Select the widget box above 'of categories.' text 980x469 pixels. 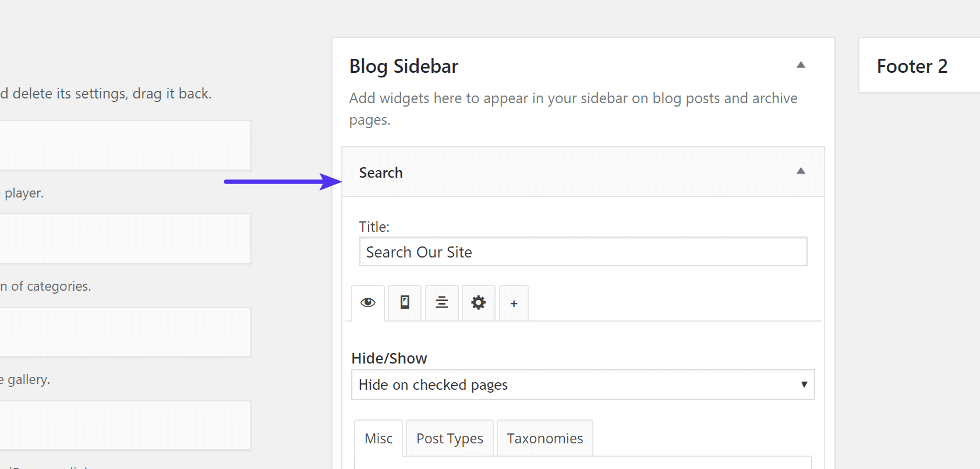coord(125,239)
